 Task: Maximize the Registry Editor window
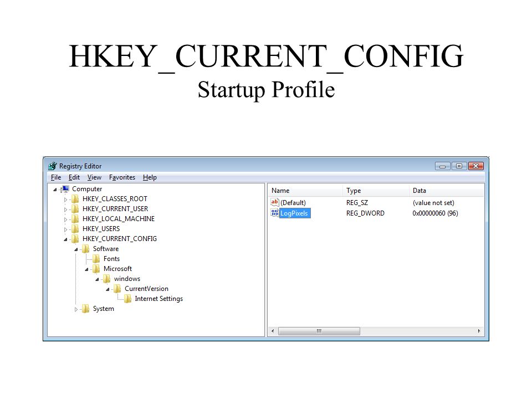click(459, 166)
